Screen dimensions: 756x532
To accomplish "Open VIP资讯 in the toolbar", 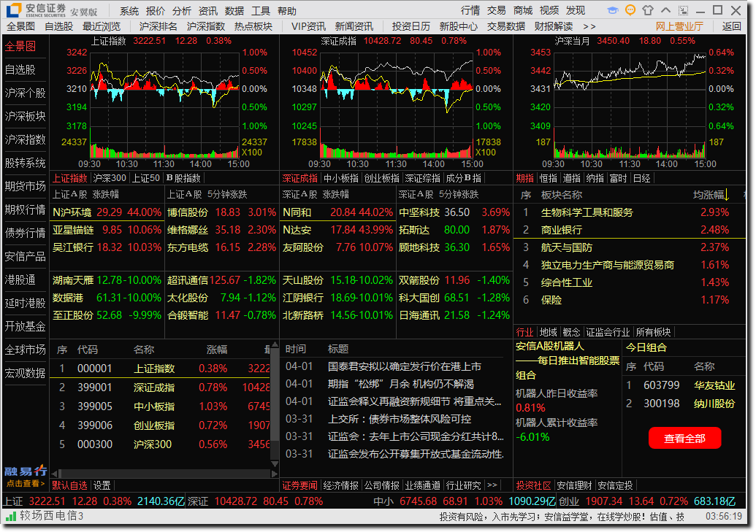I will pyautogui.click(x=308, y=26).
